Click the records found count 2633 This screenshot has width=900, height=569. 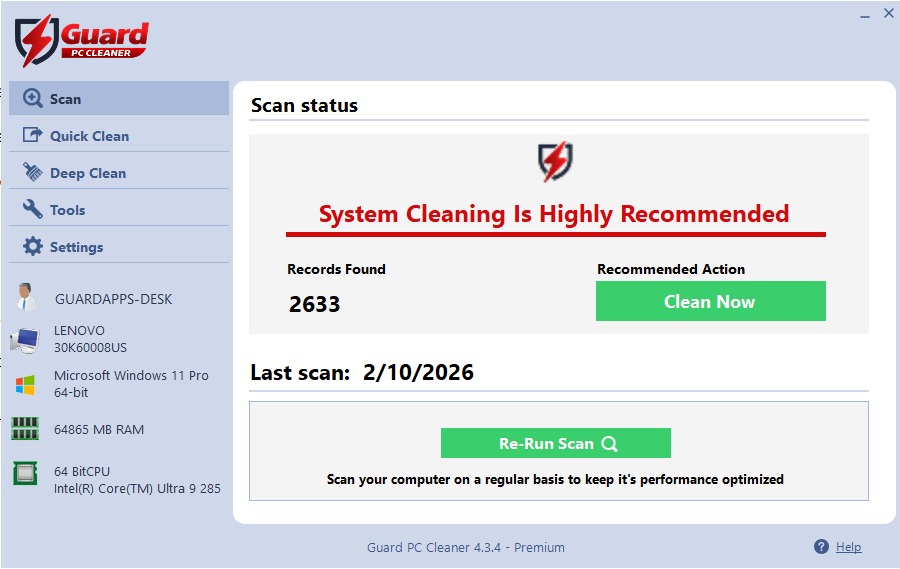[315, 305]
